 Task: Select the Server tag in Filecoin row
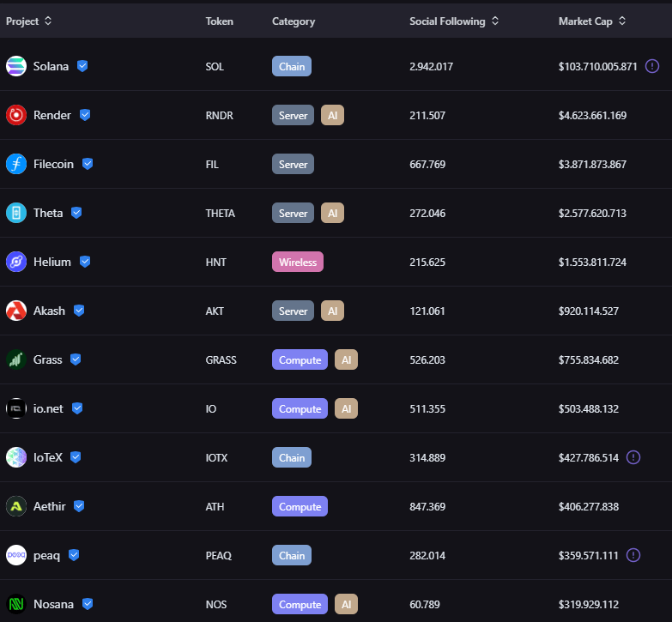pyautogui.click(x=293, y=164)
